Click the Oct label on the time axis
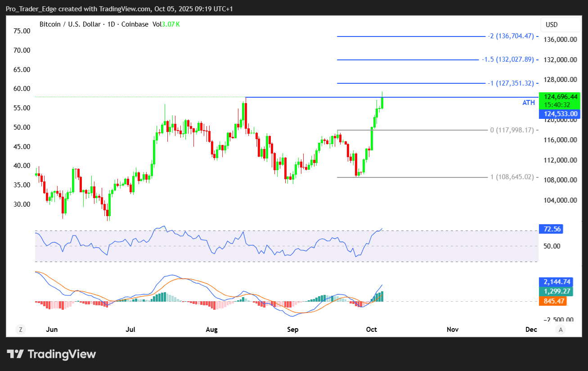Viewport: 588px width, 371px height. (371, 330)
